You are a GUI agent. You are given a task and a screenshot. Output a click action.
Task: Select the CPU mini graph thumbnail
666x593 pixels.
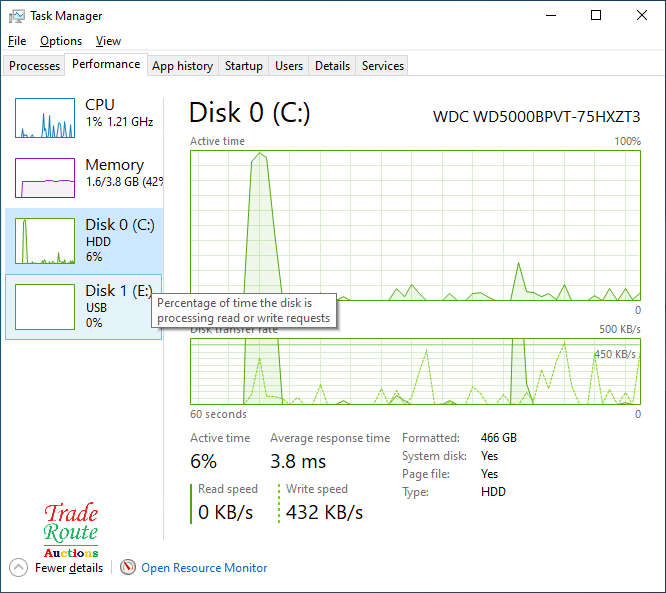point(45,118)
